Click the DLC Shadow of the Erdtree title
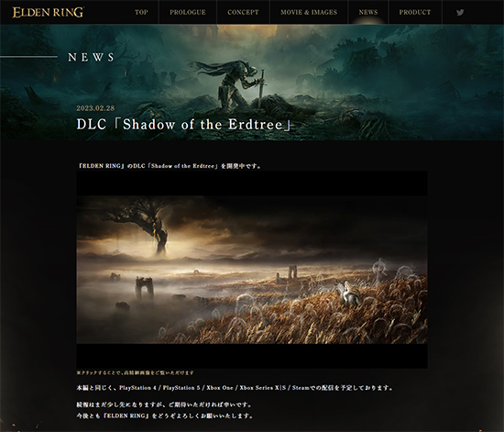 pyautogui.click(x=183, y=125)
